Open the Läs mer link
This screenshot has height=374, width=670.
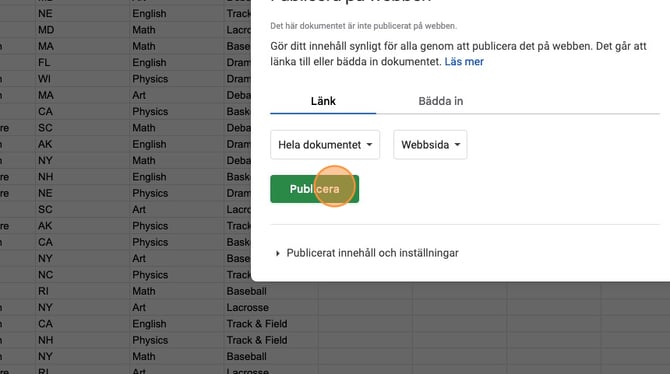464,62
